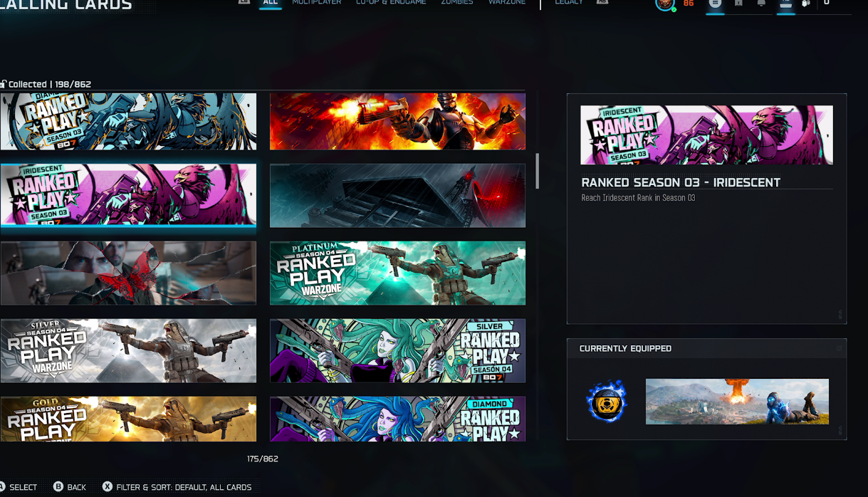The width and height of the screenshot is (868, 497).
Task: Click the '175/862' position counter
Action: (263, 459)
